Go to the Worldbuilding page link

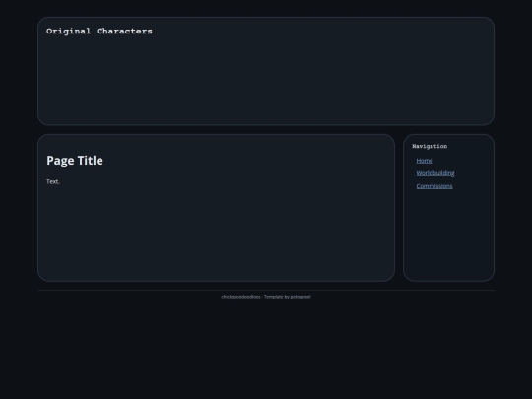435,173
